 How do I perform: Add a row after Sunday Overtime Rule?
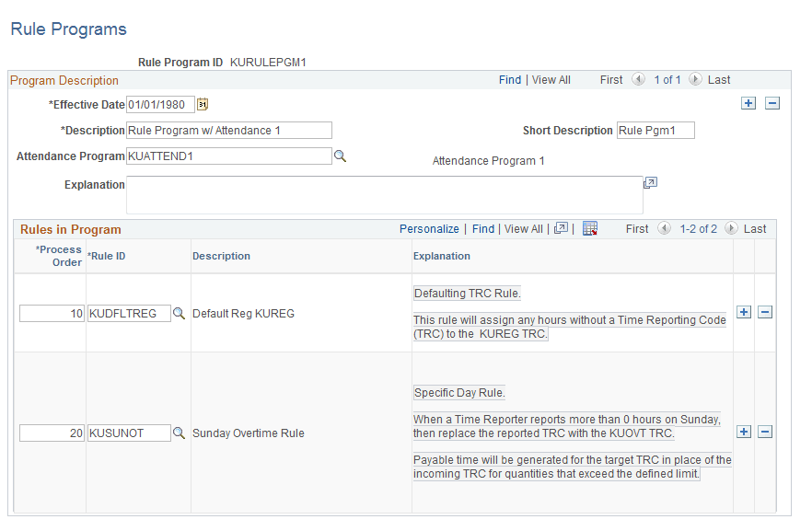pyautogui.click(x=744, y=433)
